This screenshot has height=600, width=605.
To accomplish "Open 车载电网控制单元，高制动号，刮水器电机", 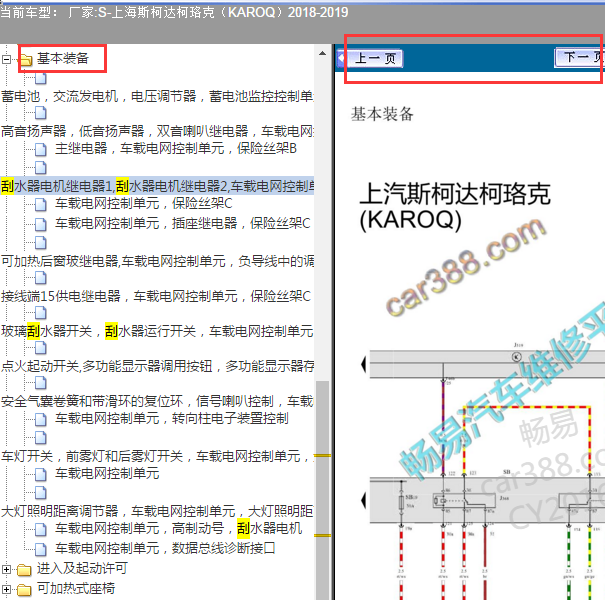I will tap(179, 529).
